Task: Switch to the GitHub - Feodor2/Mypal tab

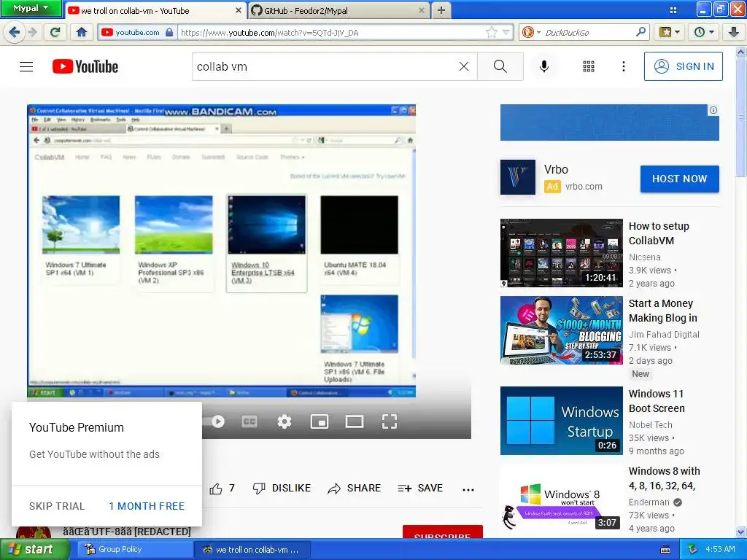Action: 338,10
